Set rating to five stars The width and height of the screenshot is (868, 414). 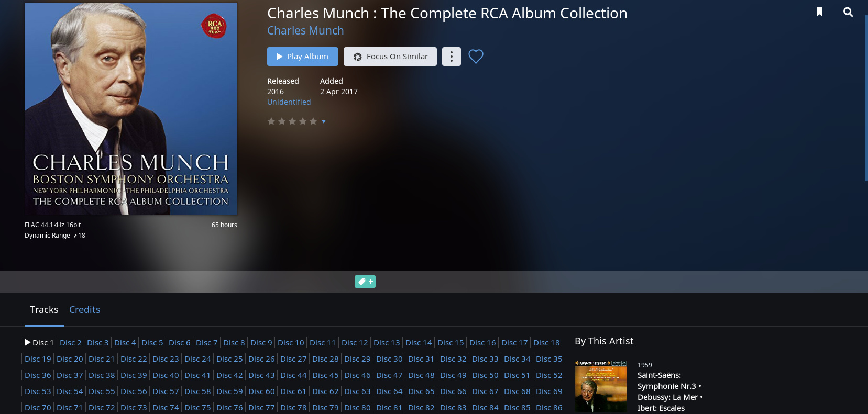pos(313,121)
